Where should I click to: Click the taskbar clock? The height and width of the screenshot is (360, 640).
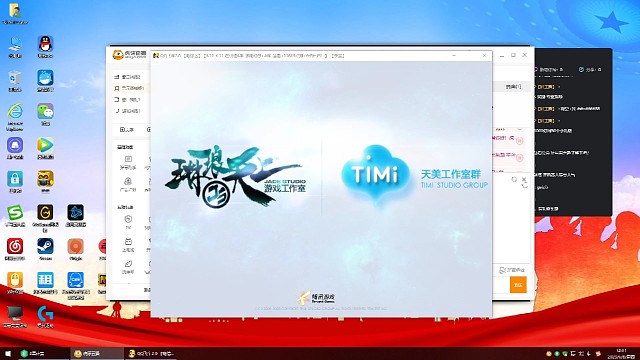(x=620, y=353)
